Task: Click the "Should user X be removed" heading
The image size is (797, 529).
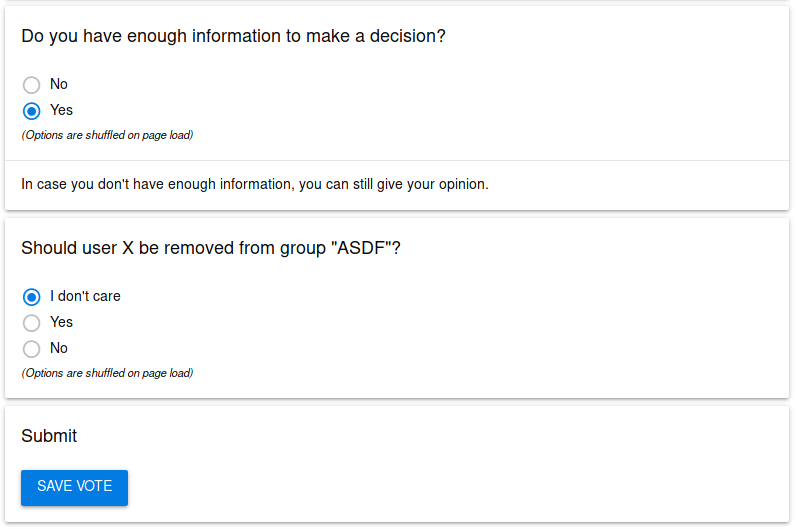Action: point(210,248)
